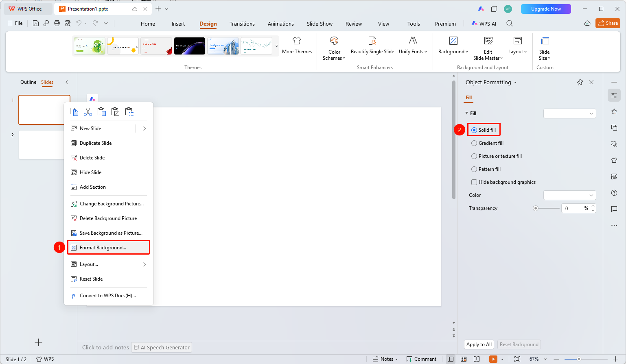Pin the Object Formatting panel
The height and width of the screenshot is (364, 626).
click(580, 82)
